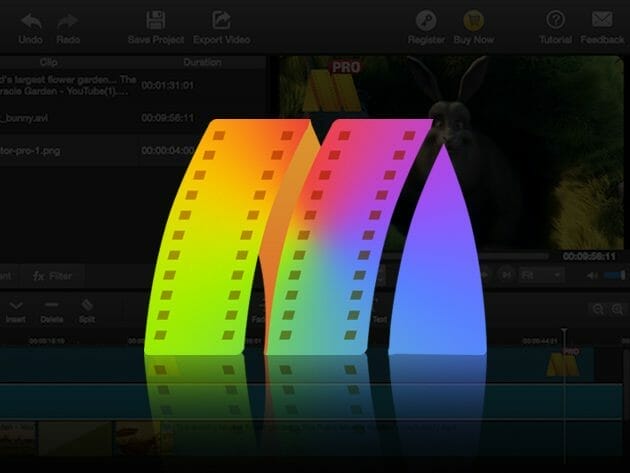Screen dimensions: 630x473
Task: Open the fx Filter tab
Action: pos(52,275)
